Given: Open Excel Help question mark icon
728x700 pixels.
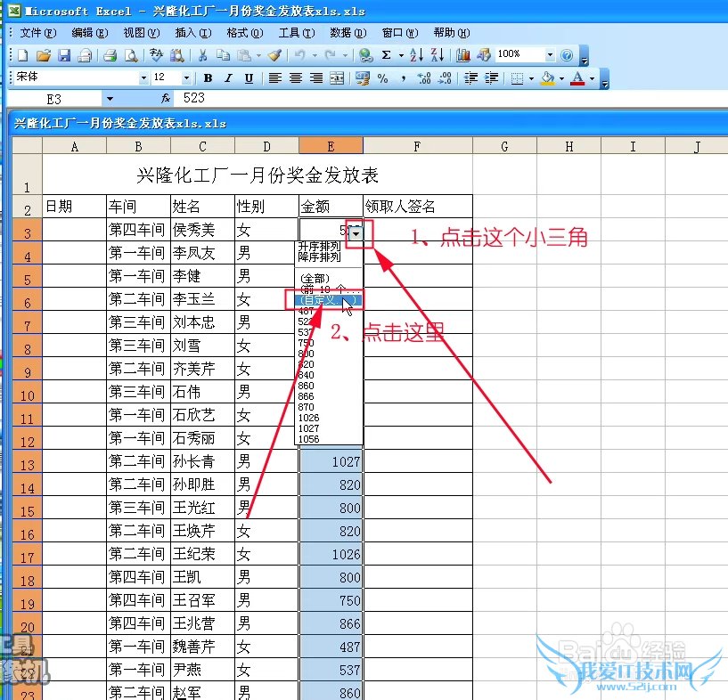Looking at the screenshot, I should point(567,56).
